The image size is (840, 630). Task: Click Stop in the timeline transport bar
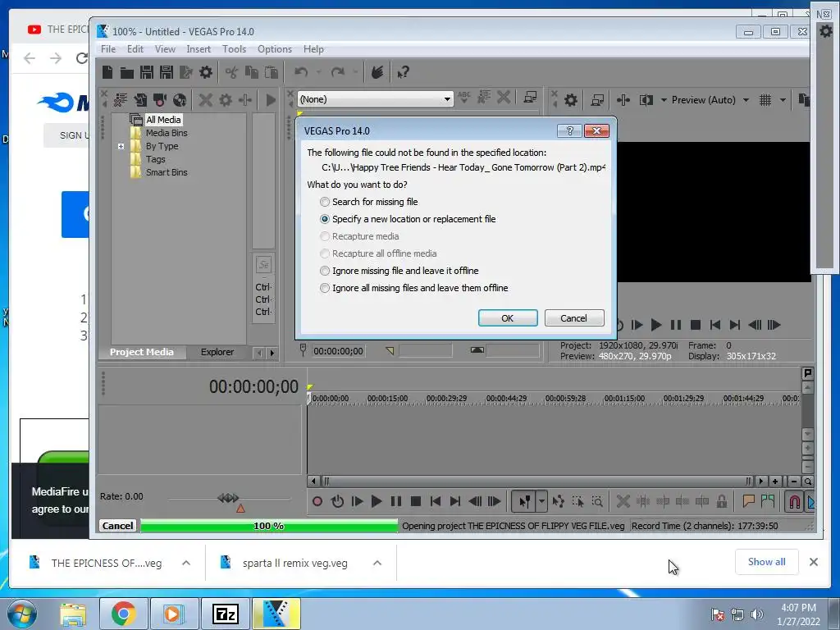[415, 501]
